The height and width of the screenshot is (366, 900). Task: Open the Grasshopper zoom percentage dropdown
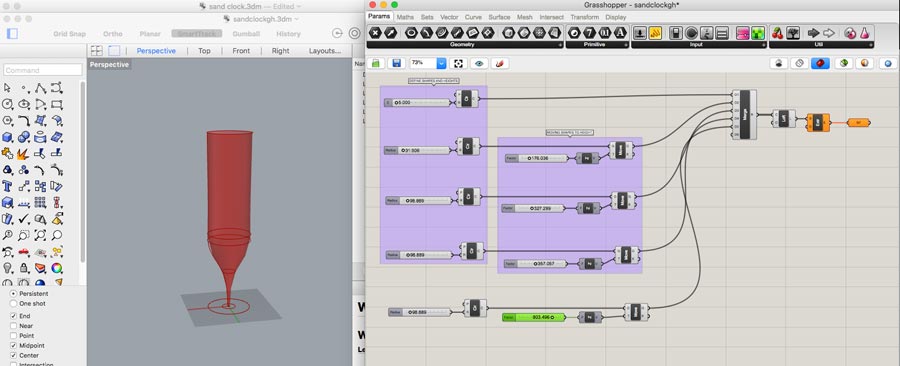pyautogui.click(x=441, y=63)
